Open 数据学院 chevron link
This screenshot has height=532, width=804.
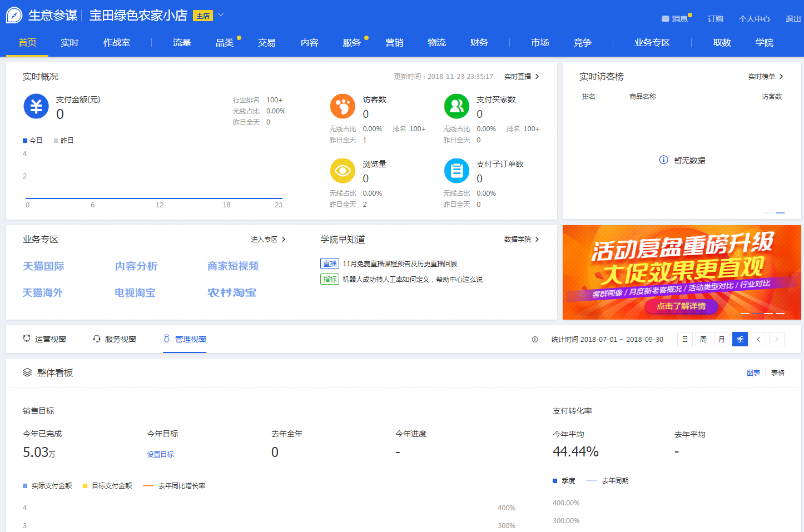coord(522,240)
